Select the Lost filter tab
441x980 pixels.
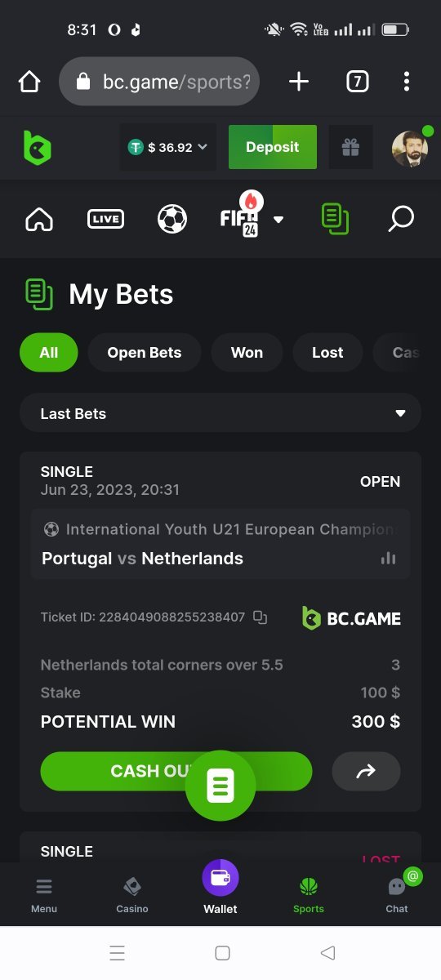327,353
